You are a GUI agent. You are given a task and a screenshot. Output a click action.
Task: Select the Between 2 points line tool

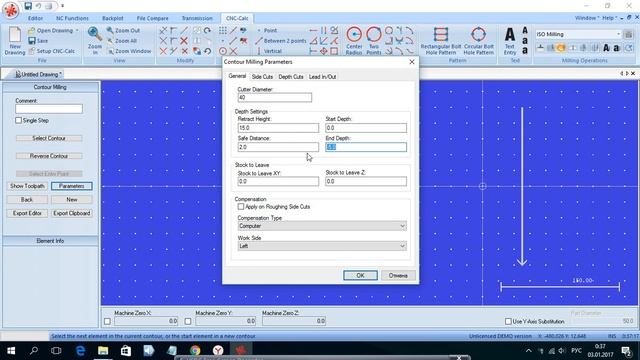click(281, 41)
